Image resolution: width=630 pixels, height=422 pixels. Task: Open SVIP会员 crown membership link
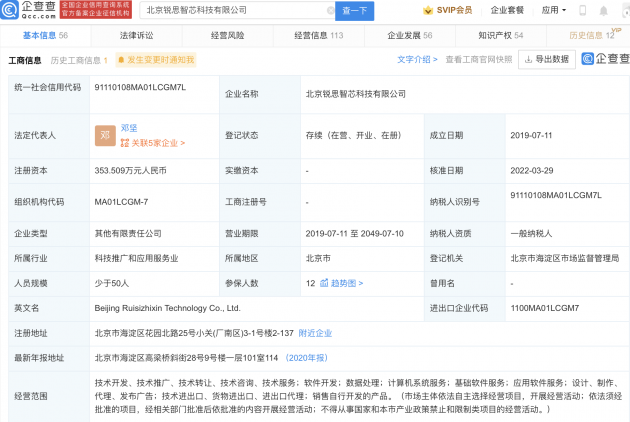coord(448,10)
